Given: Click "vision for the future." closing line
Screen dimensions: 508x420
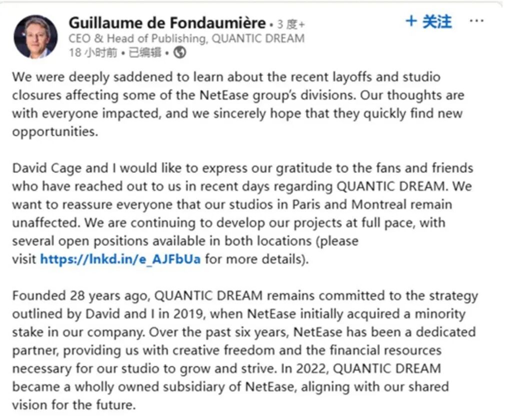Looking at the screenshot, I should coord(74,404).
